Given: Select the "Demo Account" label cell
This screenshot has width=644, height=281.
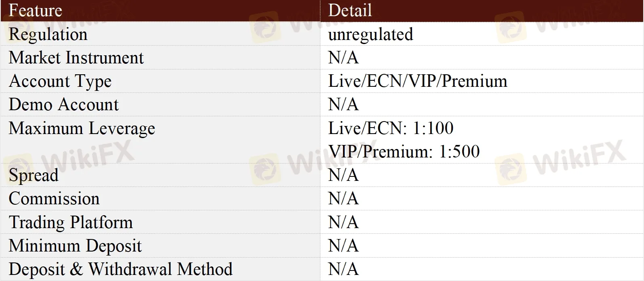Looking at the screenshot, I should pos(64,105).
